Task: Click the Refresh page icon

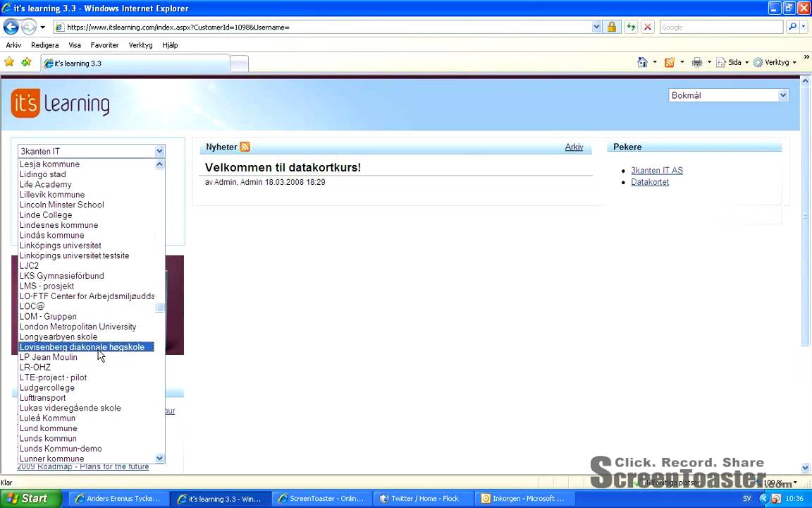Action: (631, 27)
